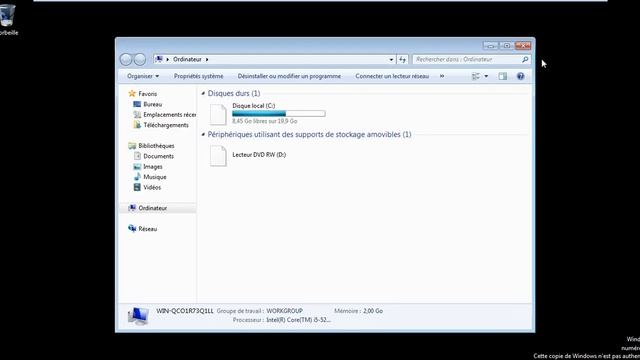
Task: Expand the view options dropdown arrow
Action: coord(486,76)
